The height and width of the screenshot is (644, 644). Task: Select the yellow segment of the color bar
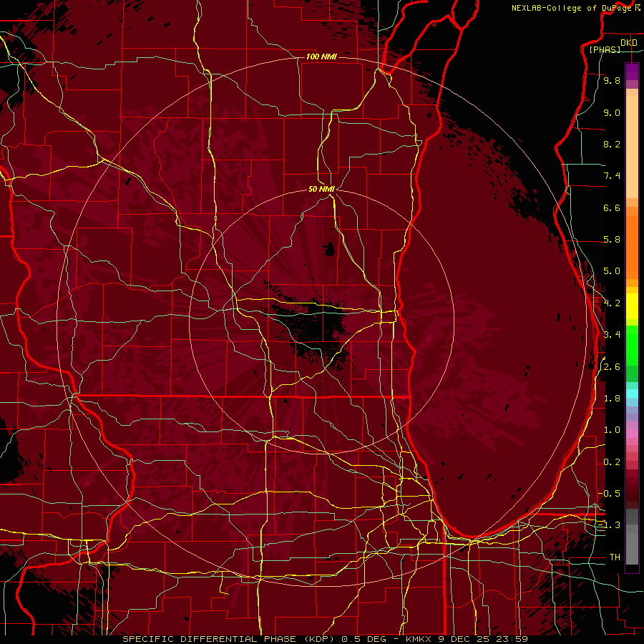coord(632,306)
